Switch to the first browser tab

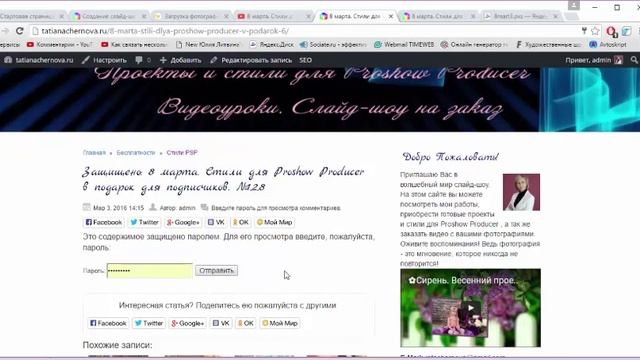(31, 16)
